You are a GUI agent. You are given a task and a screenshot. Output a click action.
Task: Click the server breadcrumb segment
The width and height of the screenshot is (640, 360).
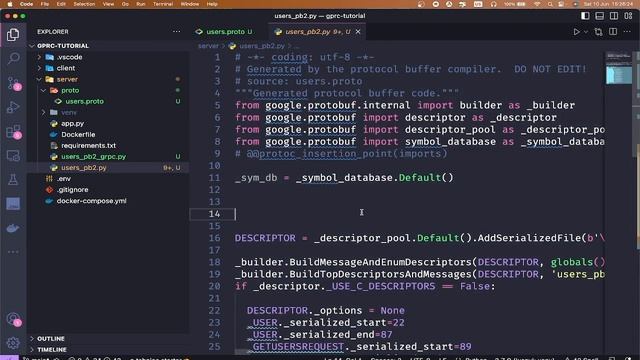point(209,46)
